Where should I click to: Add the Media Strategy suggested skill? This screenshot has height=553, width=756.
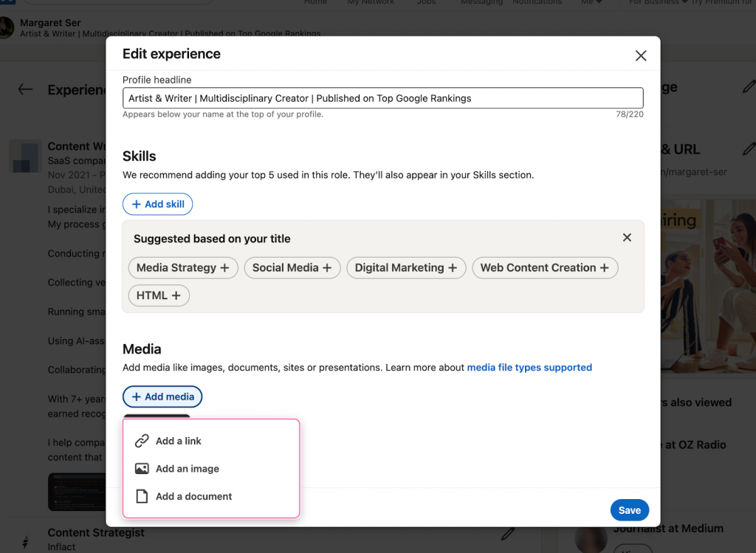point(183,268)
